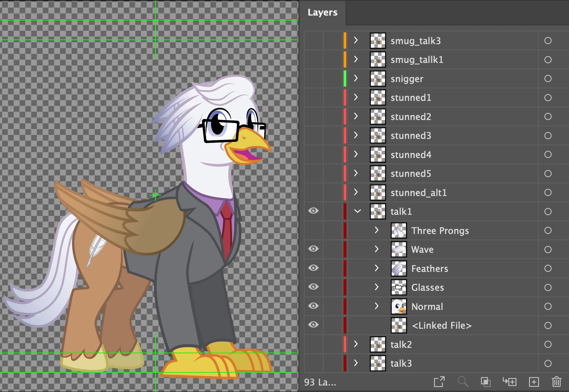The image size is (569, 392).
Task: Click the Create New Sublayer icon
Action: [509, 382]
